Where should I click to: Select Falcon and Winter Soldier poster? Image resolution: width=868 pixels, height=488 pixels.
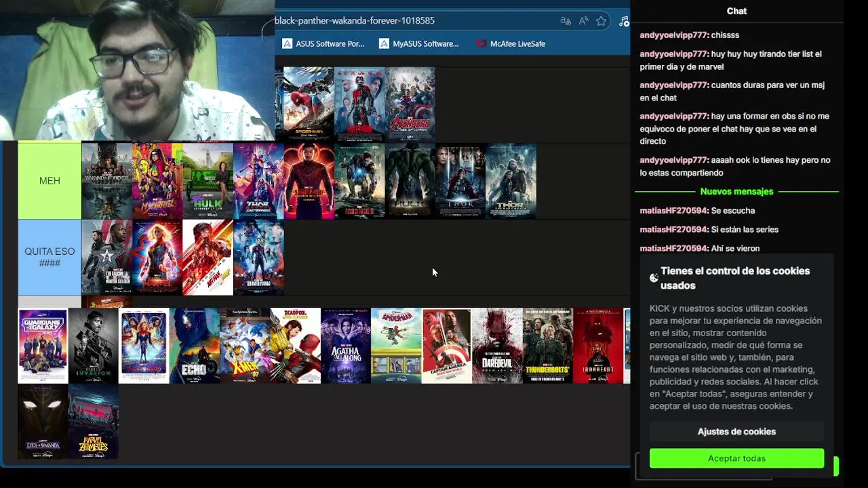pos(107,258)
